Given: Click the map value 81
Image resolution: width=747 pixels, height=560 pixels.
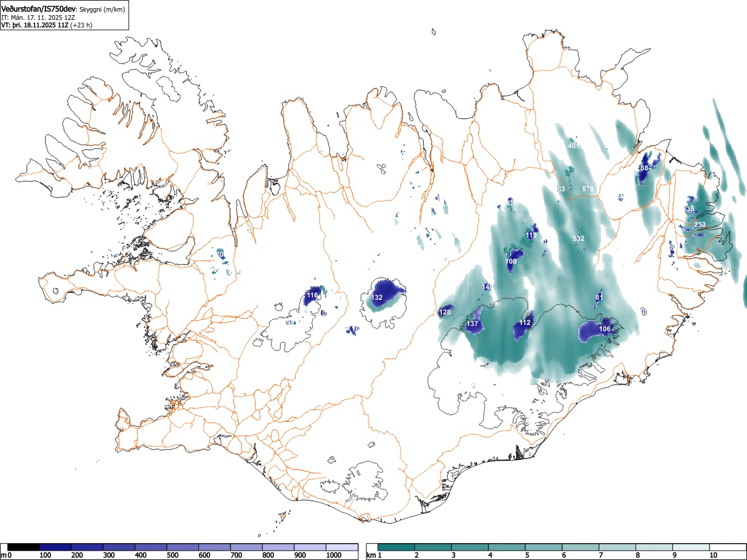Looking at the screenshot, I should (599, 297).
